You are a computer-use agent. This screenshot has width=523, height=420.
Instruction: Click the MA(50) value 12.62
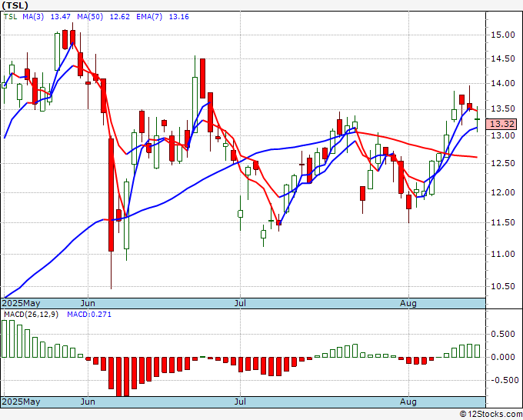coord(120,17)
